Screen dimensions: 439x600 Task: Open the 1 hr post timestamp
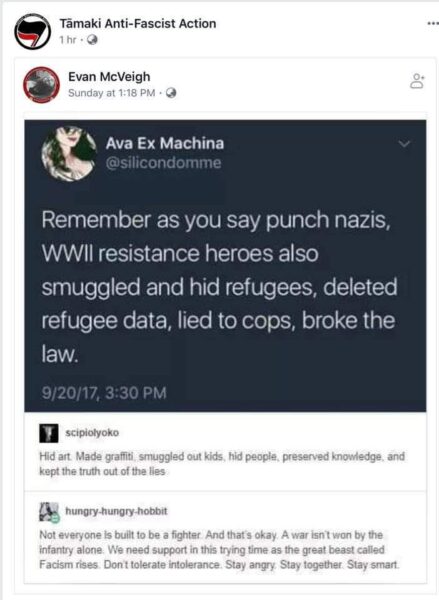[68, 40]
